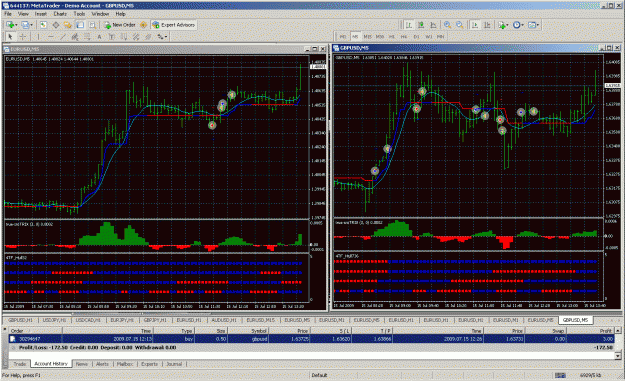Switch timeframe to M30
Viewport: 625px width, 381px height.
[380, 37]
